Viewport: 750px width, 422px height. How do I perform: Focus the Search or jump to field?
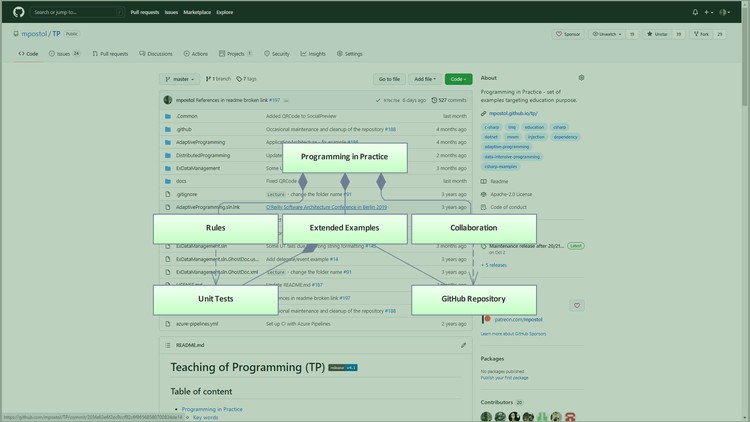coord(77,12)
